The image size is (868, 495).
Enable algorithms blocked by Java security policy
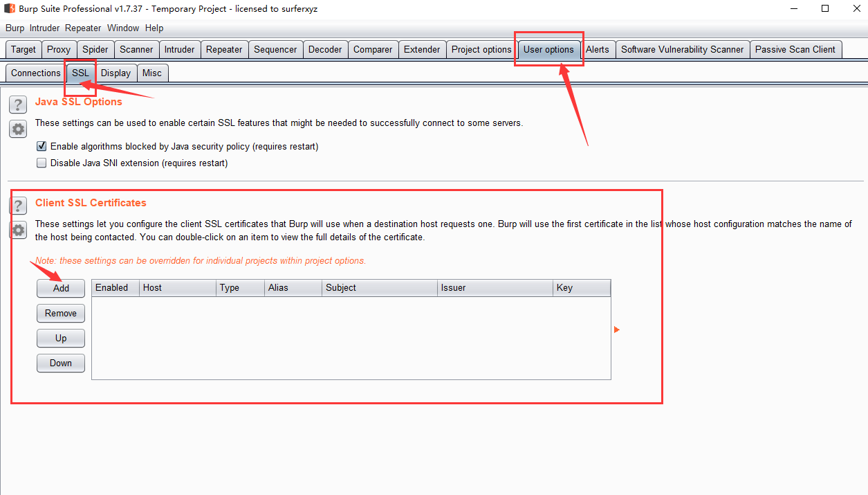point(41,147)
